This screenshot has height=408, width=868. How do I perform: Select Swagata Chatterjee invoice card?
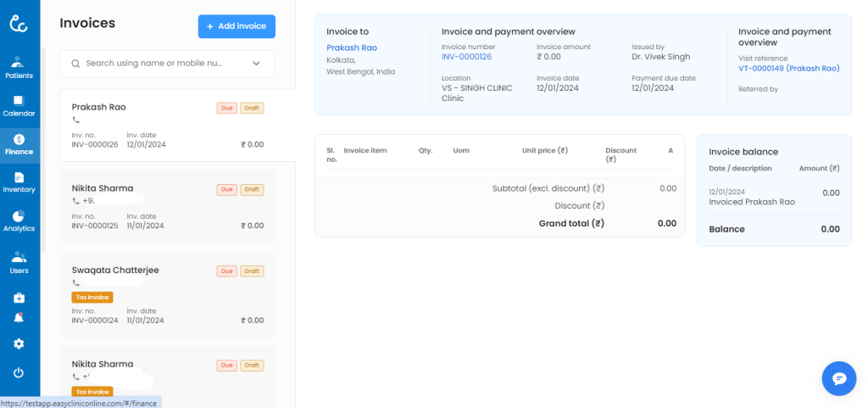point(167,294)
